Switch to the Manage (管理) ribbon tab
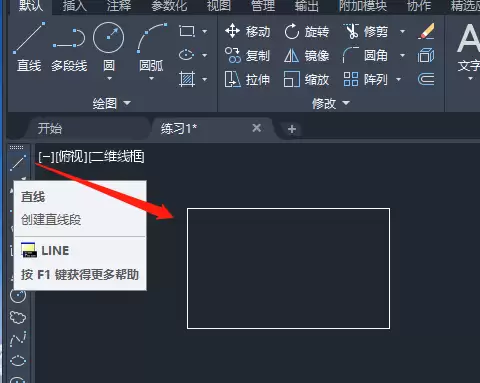Screen dimensions: 480x383 [x=263, y=5]
